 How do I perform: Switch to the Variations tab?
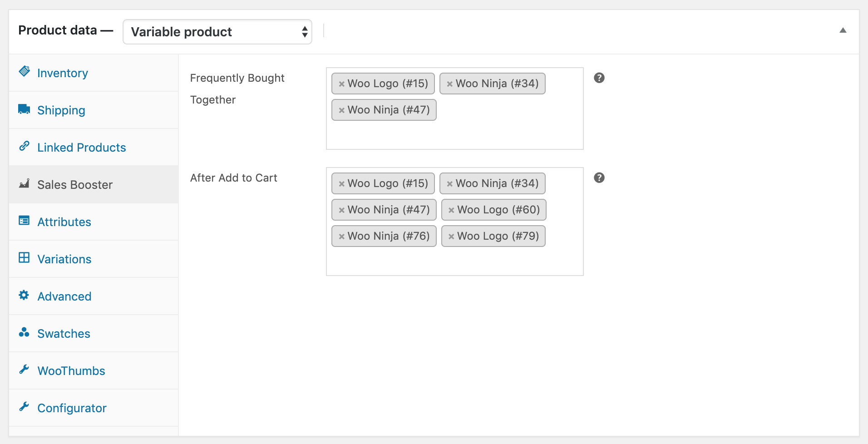click(64, 259)
